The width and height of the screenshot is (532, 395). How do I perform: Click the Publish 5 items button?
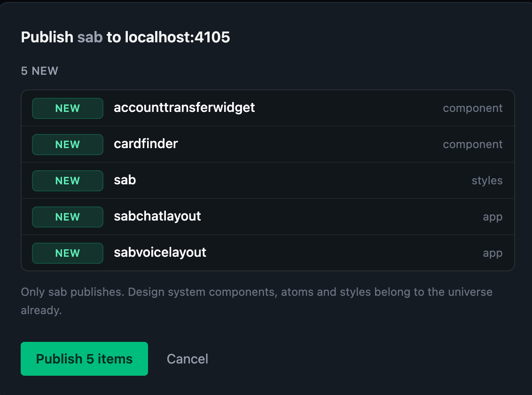click(84, 359)
